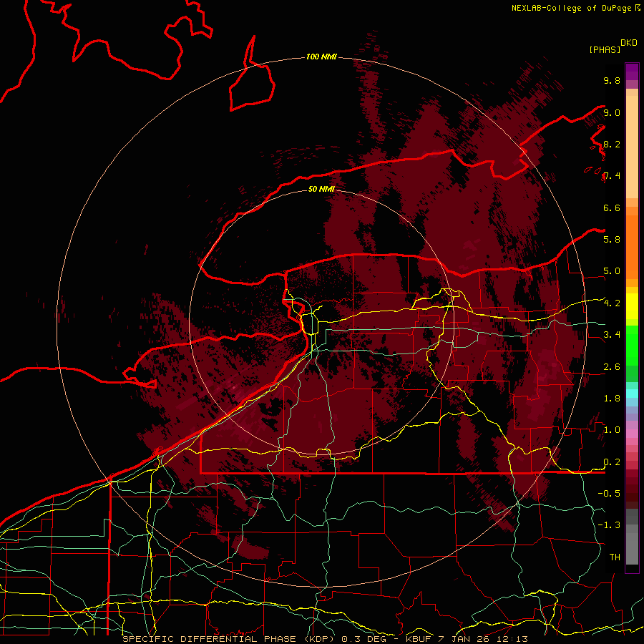Click the 9.8 scale value
This screenshot has height=644, width=644.
pos(612,80)
